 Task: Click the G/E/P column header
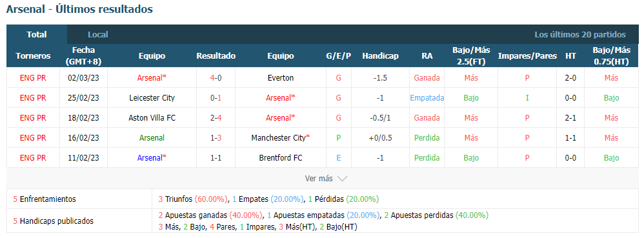coord(338,56)
